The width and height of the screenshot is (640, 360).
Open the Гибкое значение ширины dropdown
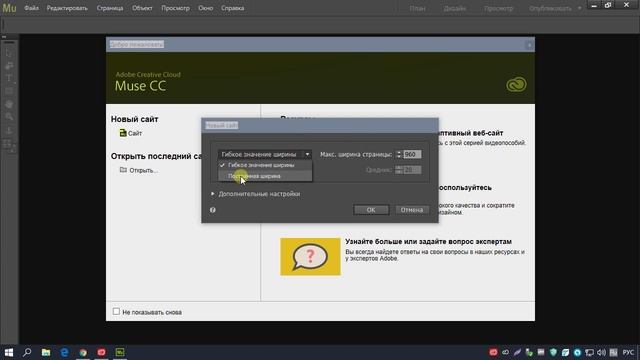point(264,154)
